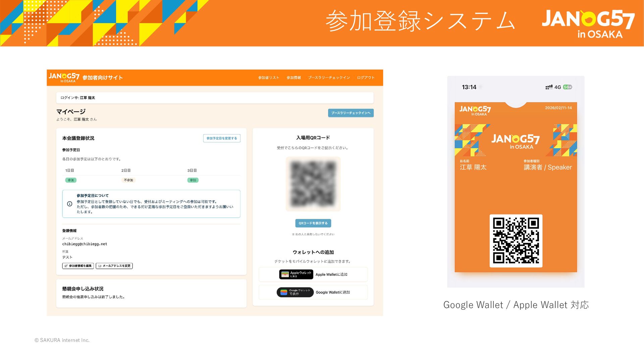
Task: Click the QR code on the wallet pass
Action: pos(516,241)
